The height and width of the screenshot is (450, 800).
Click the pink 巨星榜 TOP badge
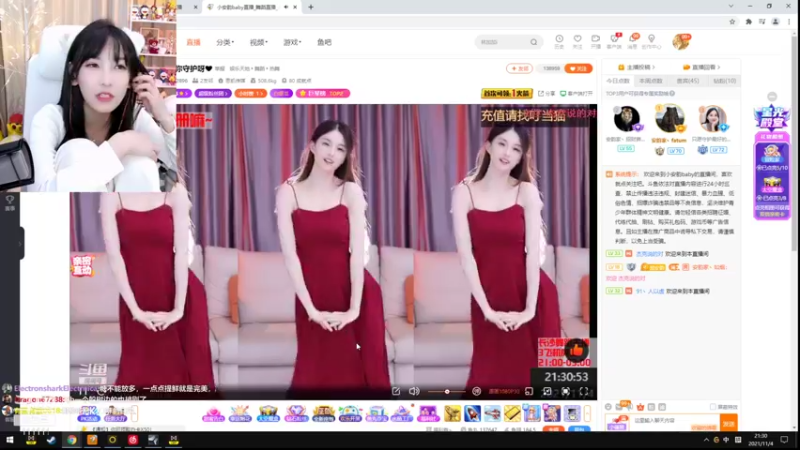tap(323, 93)
